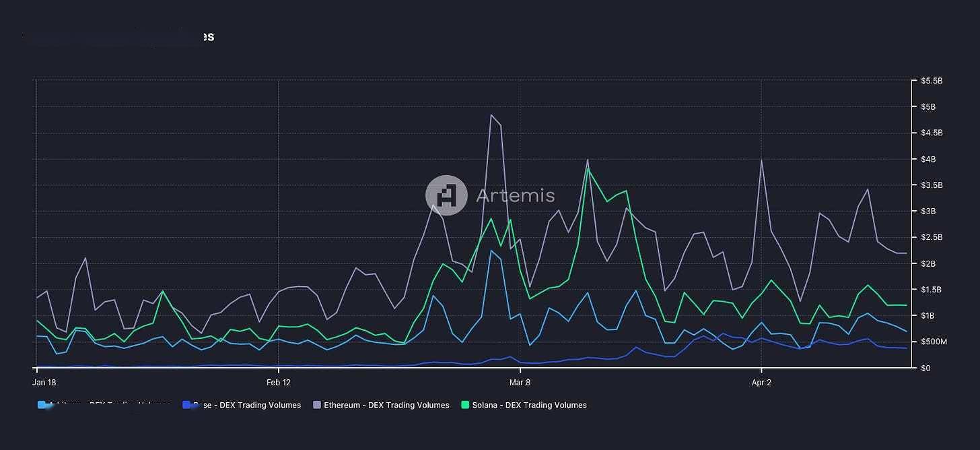
Task: Click the '$5.5B' y-axis label
Action: tap(932, 81)
